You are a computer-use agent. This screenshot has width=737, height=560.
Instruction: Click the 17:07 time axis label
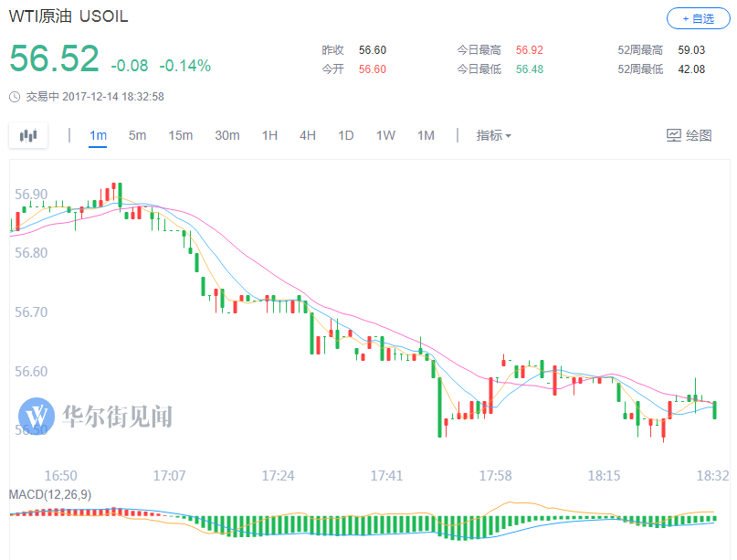[169, 476]
